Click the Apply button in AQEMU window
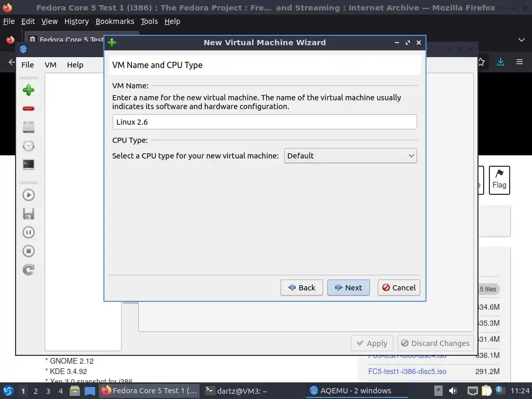This screenshot has height=399, width=532. (372, 343)
